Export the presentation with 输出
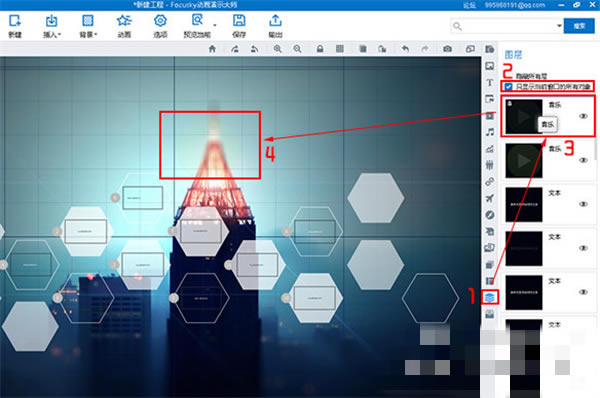The image size is (600, 398). click(x=275, y=26)
